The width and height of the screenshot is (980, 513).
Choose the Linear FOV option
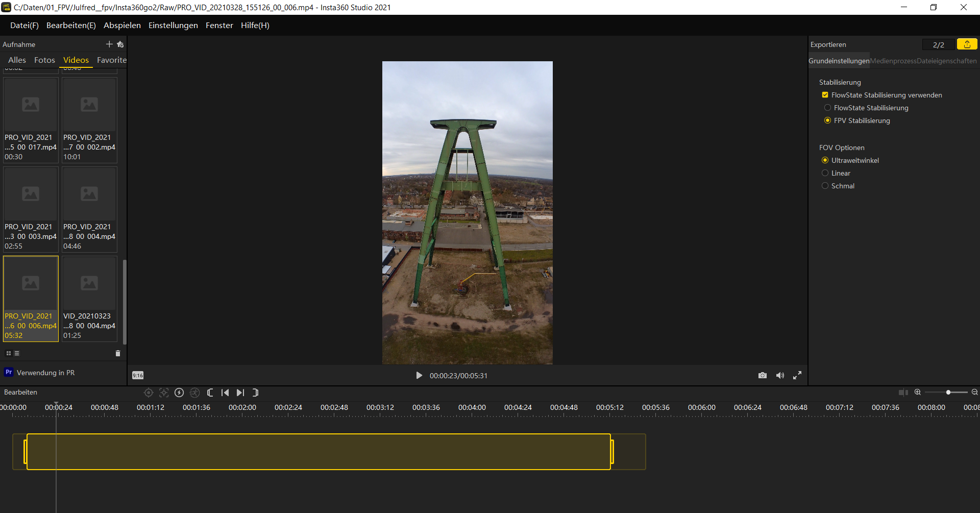tap(825, 173)
